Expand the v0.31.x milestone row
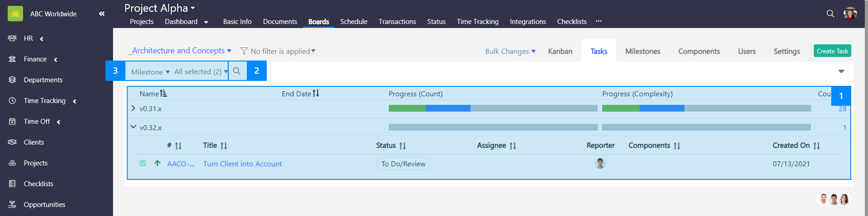 coord(133,108)
